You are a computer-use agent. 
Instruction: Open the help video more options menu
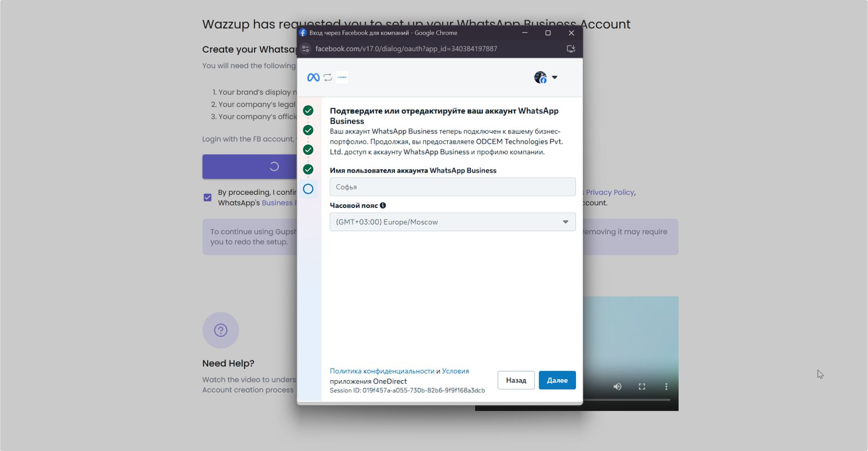pos(666,386)
